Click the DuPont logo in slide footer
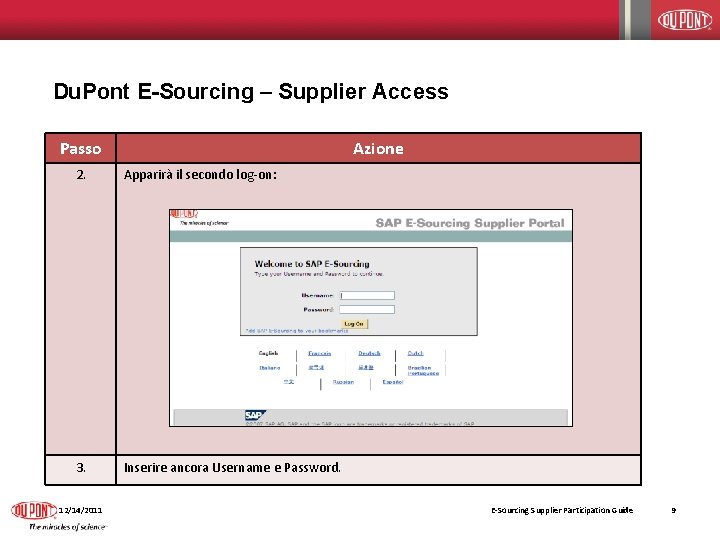Screen dimensions: 720x540 pyautogui.click(x=34, y=510)
